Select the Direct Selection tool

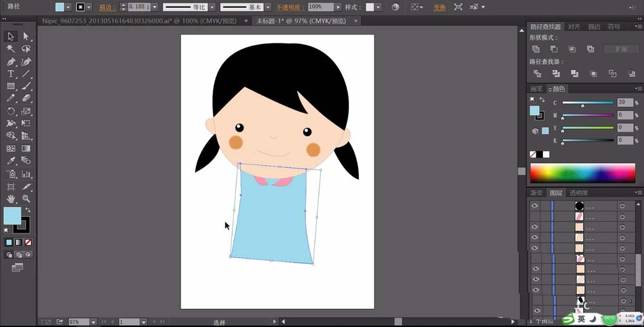(x=26, y=36)
